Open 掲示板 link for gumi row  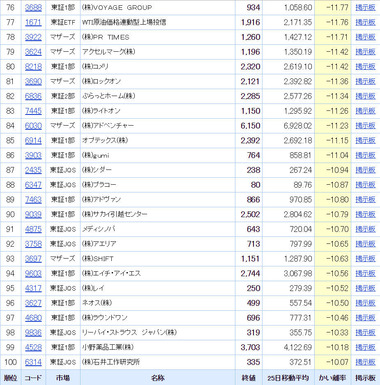pyautogui.click(x=365, y=155)
